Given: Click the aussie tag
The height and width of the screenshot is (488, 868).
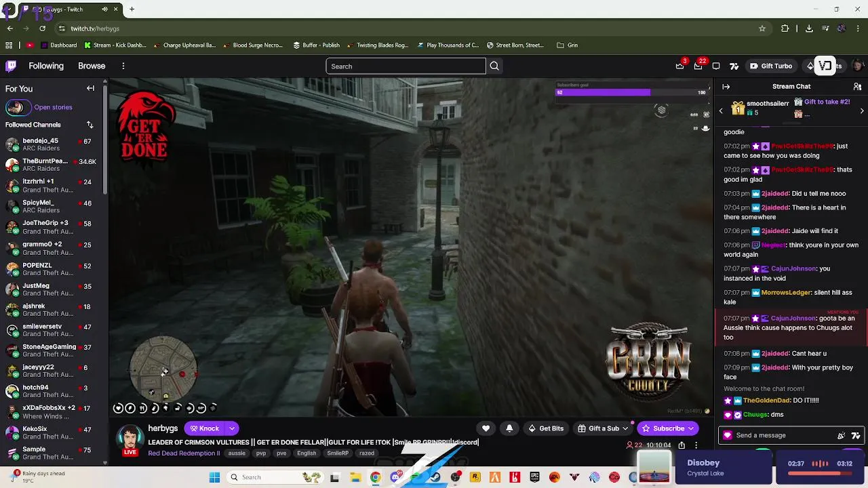Looking at the screenshot, I should 237,453.
